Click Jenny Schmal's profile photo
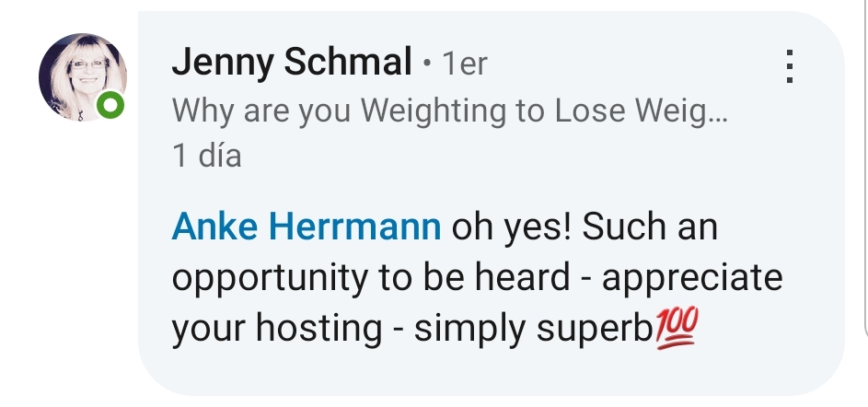 [x=82, y=78]
